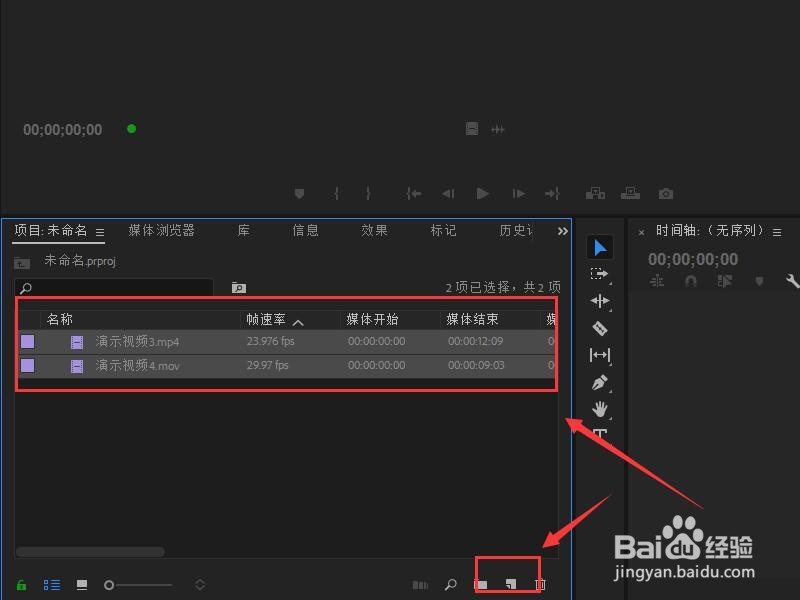Open sort icons dropdown

coord(200,585)
